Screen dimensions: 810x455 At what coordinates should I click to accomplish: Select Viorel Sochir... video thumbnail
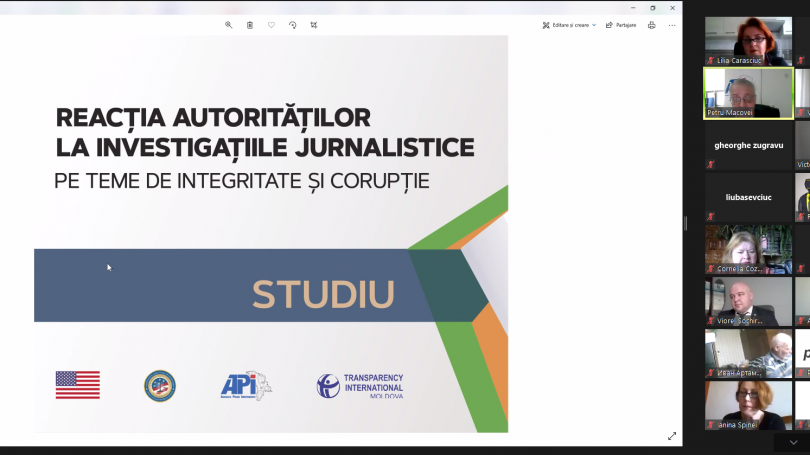(749, 302)
